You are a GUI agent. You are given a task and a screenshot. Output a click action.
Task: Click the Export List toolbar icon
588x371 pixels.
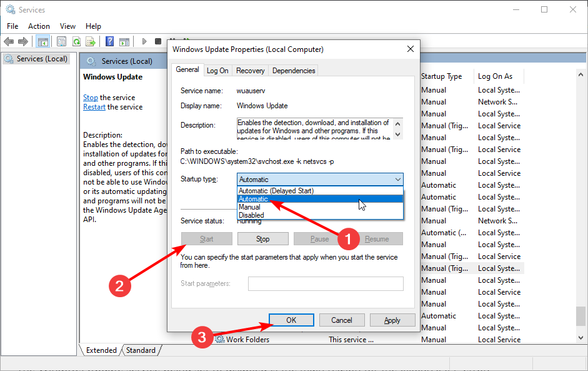91,41
